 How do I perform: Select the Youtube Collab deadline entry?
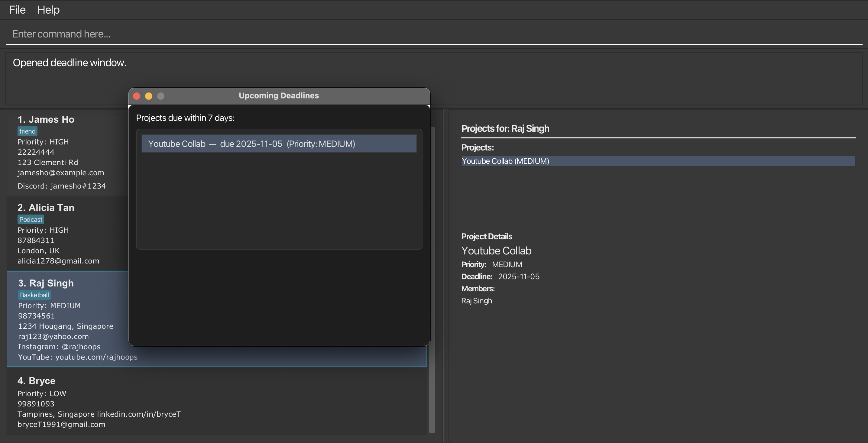[279, 144]
